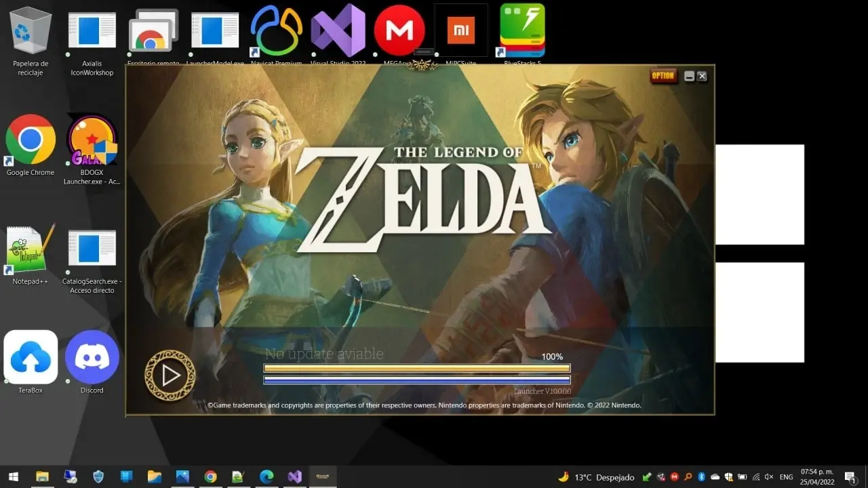
Task: Open Discord desktop shortcut
Action: (x=92, y=362)
